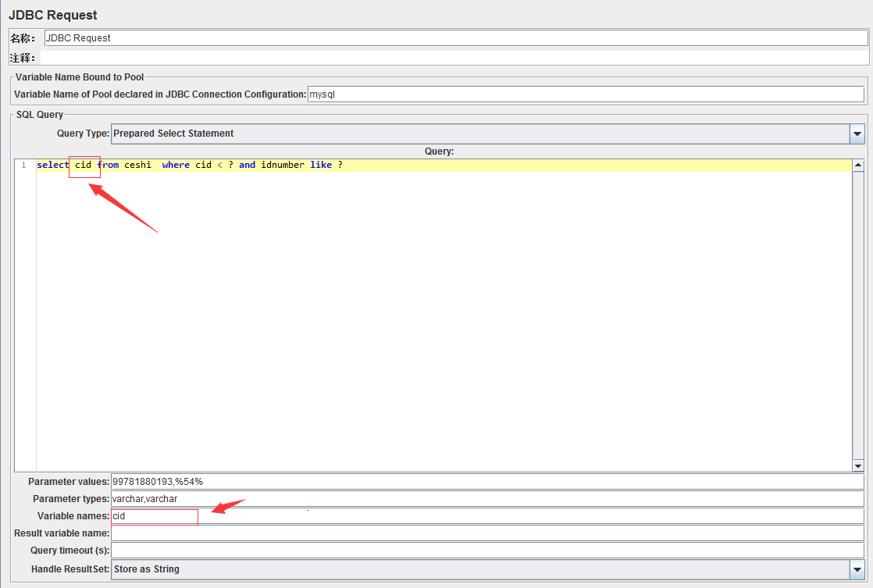Focus the Parameter values field
The width and height of the screenshot is (873, 588).
pyautogui.click(x=488, y=482)
